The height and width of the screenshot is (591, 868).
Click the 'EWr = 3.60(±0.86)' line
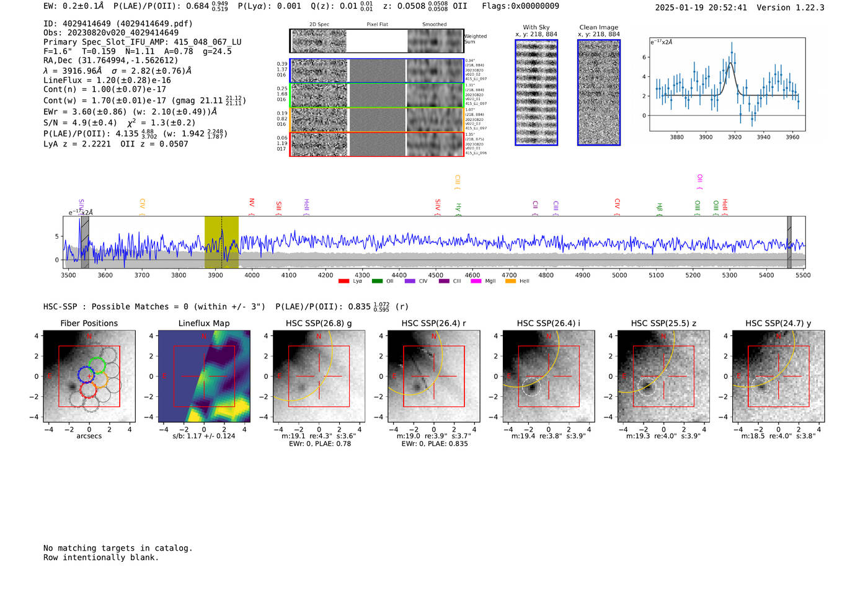[130, 112]
